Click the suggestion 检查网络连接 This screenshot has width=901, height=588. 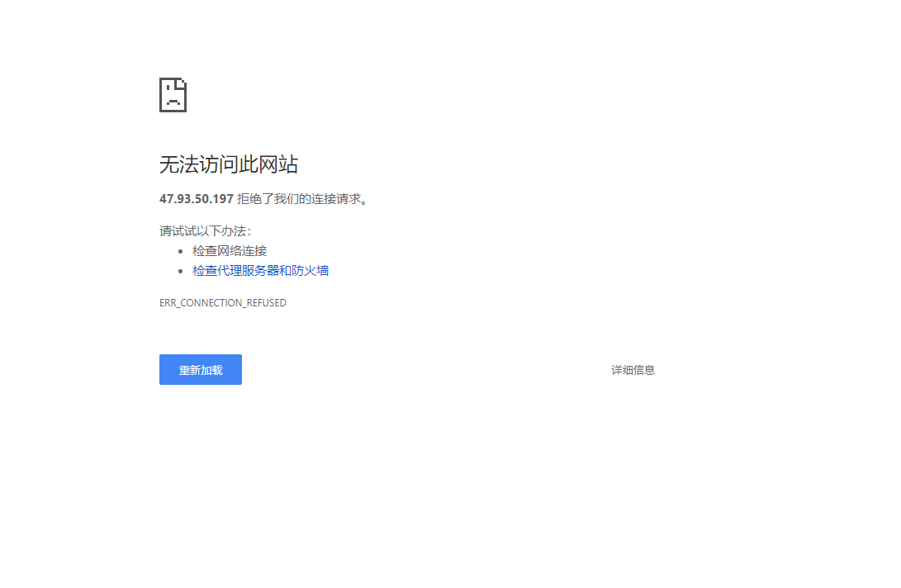(229, 250)
